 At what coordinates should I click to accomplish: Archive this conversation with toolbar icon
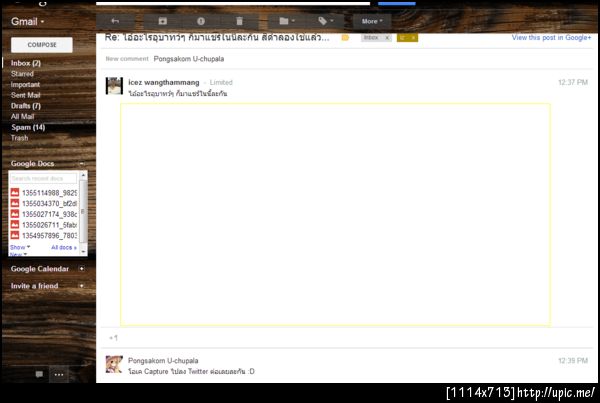tap(163, 21)
